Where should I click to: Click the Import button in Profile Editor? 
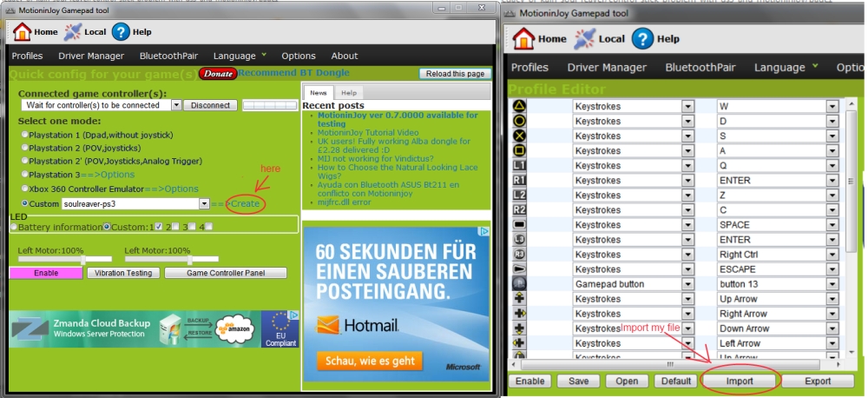point(740,381)
